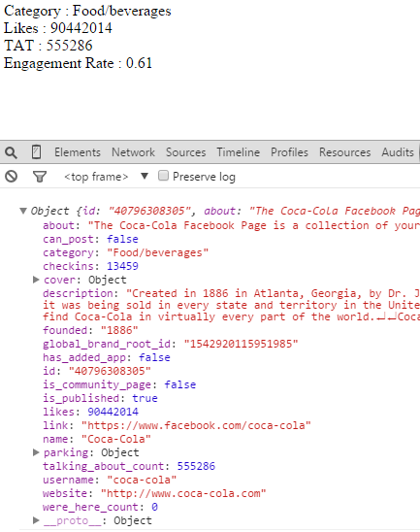Click the www.coca-cola.com website value
Screen dimensions: 420x532
click(x=183, y=493)
